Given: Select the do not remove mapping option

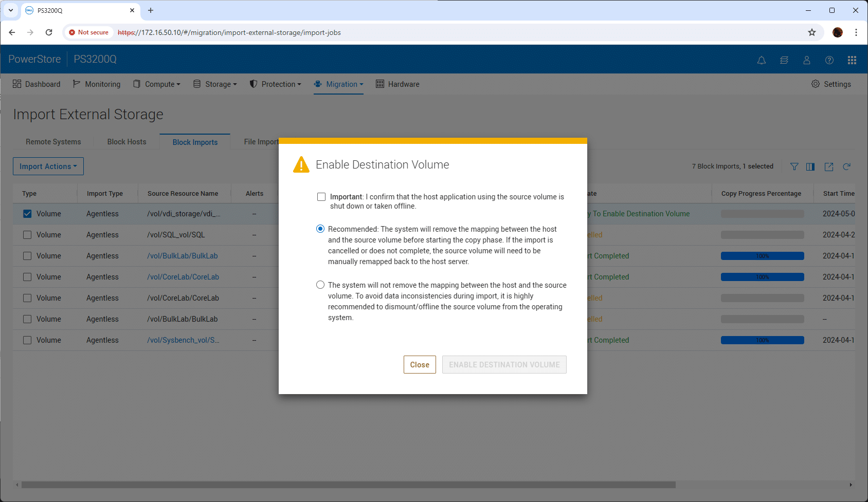Looking at the screenshot, I should click(x=320, y=285).
